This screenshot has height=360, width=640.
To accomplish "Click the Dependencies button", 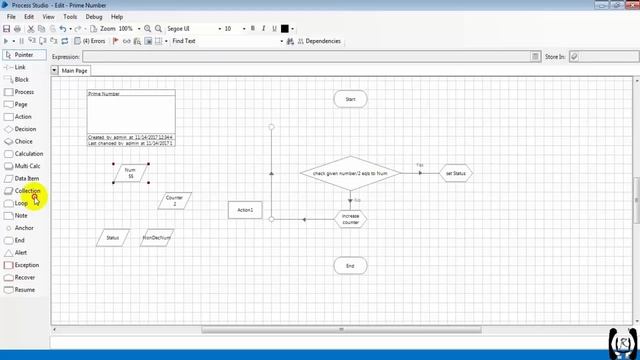I will coord(319,41).
